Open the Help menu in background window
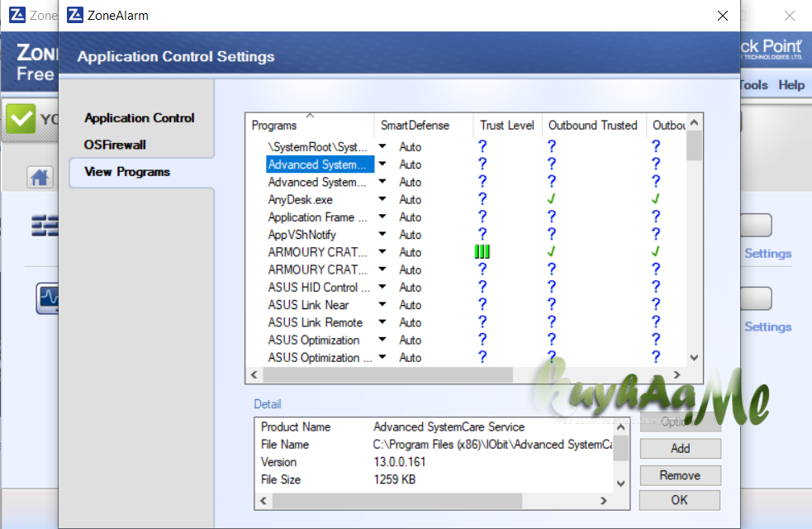 coord(791,85)
